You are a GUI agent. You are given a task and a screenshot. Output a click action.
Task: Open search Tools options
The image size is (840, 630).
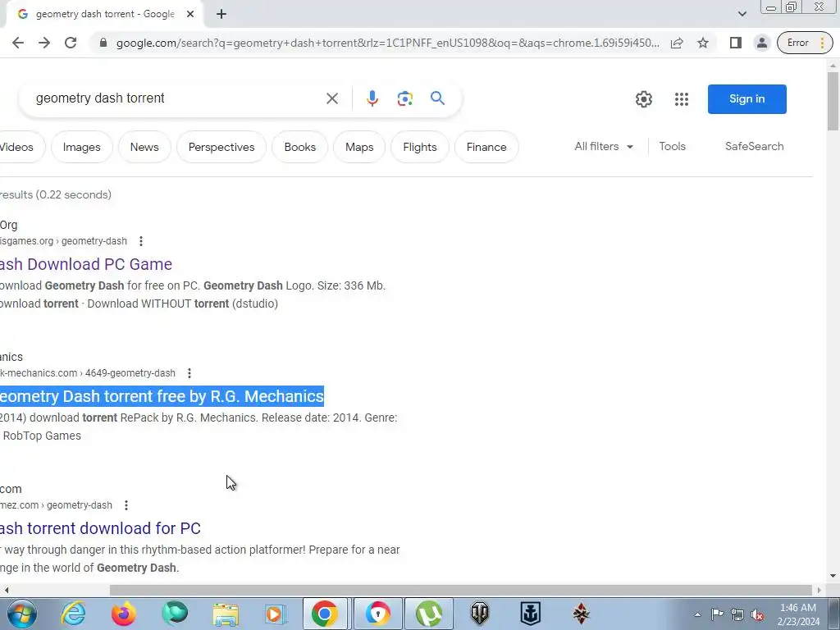(673, 146)
